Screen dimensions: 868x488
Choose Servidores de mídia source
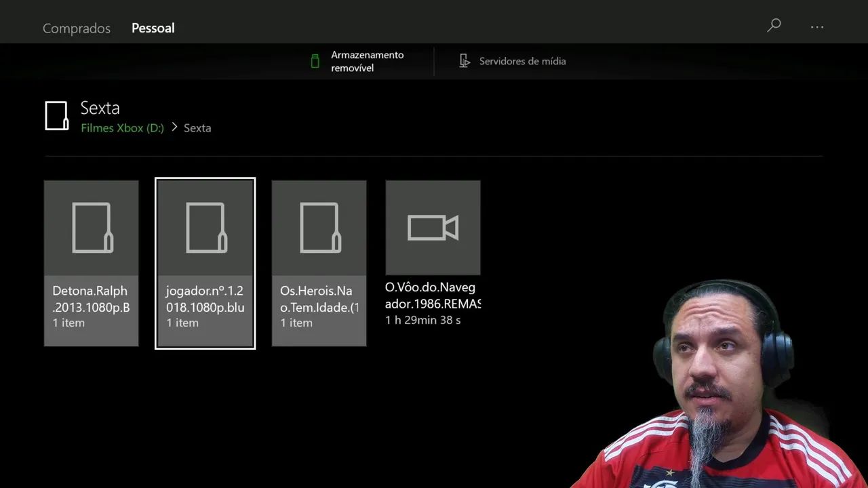pos(513,61)
